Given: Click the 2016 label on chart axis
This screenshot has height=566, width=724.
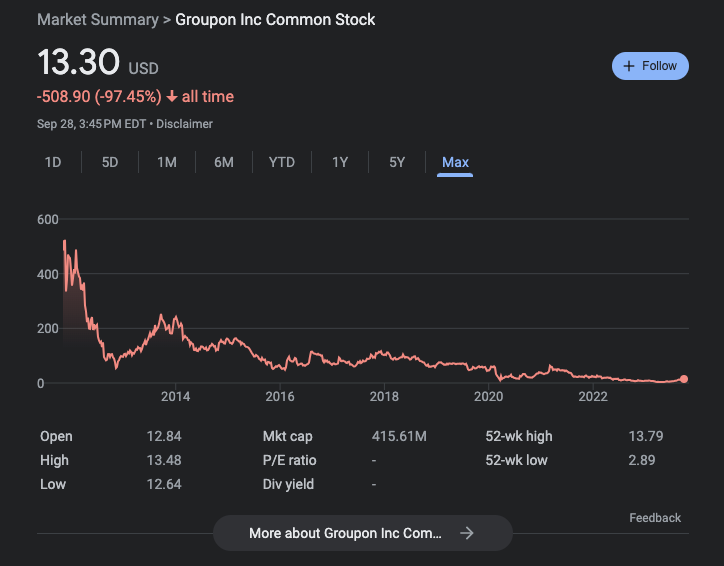Looking at the screenshot, I should [280, 397].
